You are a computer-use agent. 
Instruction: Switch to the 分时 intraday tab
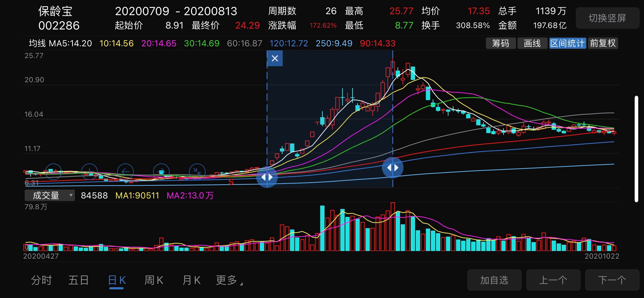41,280
